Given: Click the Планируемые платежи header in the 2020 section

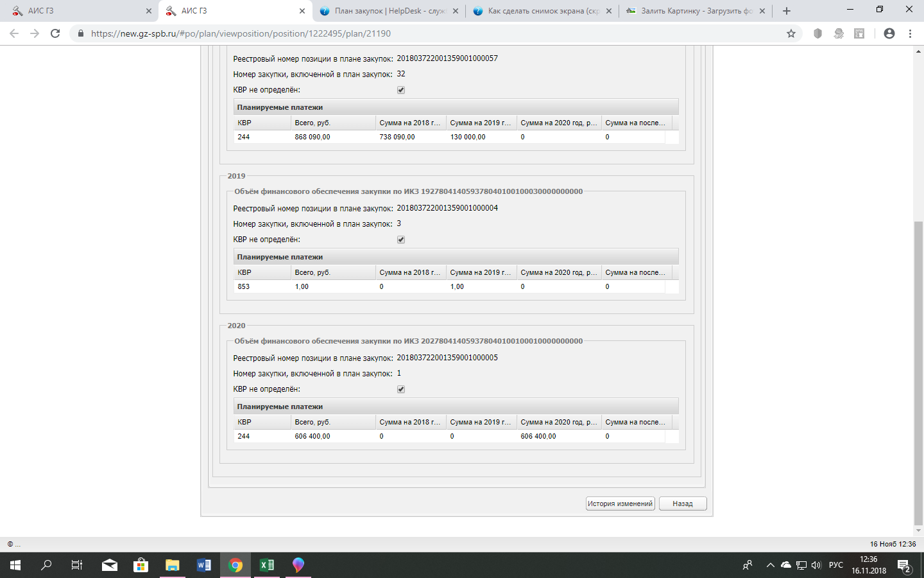Looking at the screenshot, I should point(456,407).
